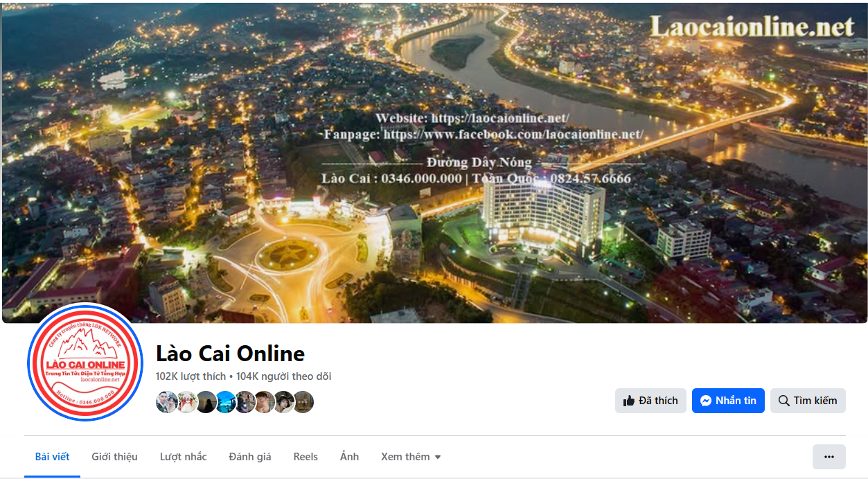
Task: Go to the Reels tab
Action: point(305,457)
